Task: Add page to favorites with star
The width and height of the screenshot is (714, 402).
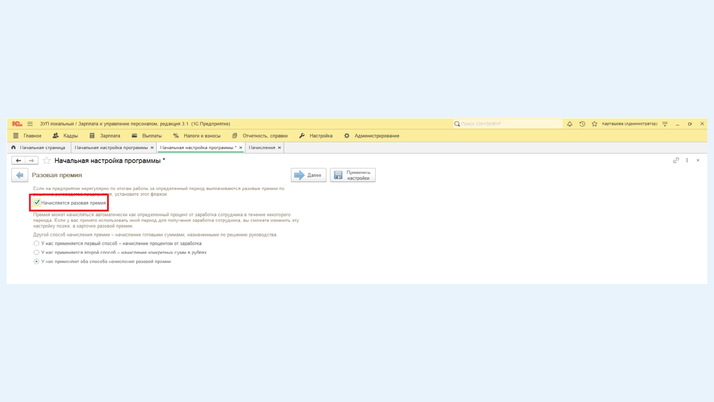Action: [46, 161]
